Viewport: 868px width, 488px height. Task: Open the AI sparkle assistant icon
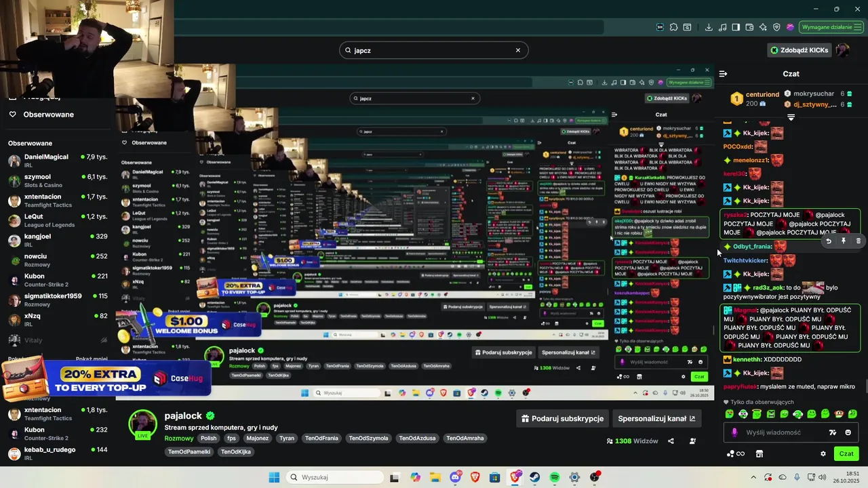[x=763, y=27]
